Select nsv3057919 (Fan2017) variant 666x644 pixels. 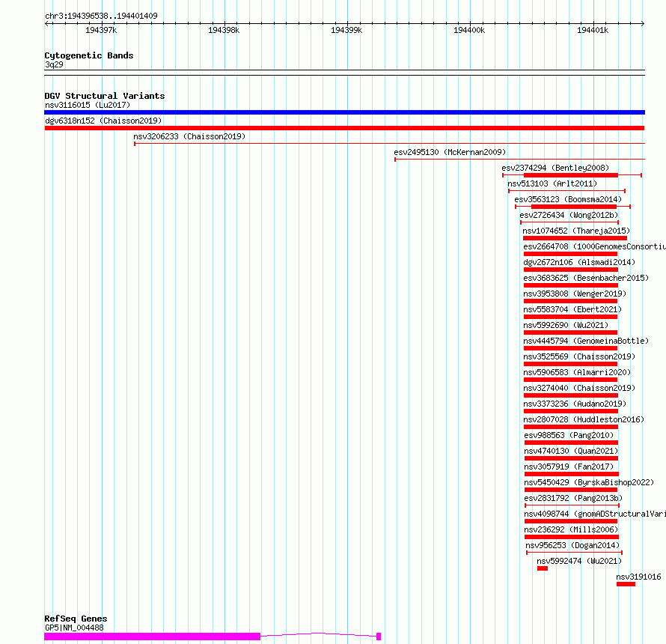point(569,467)
